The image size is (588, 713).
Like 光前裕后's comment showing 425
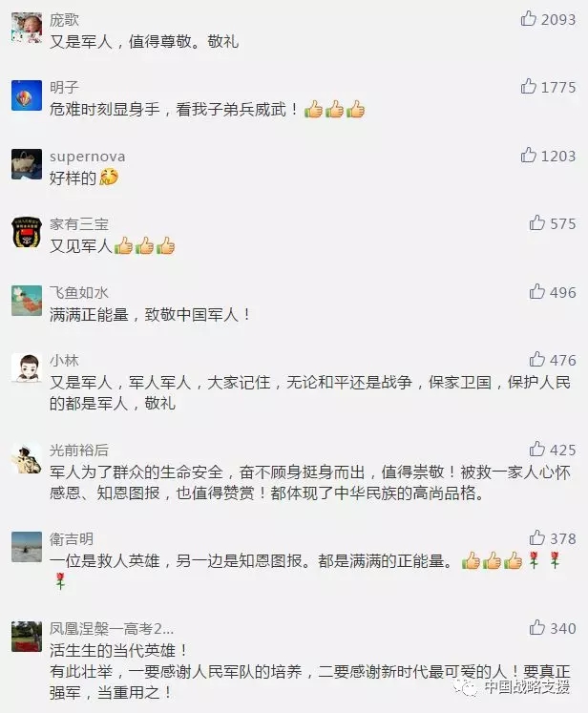[536, 449]
